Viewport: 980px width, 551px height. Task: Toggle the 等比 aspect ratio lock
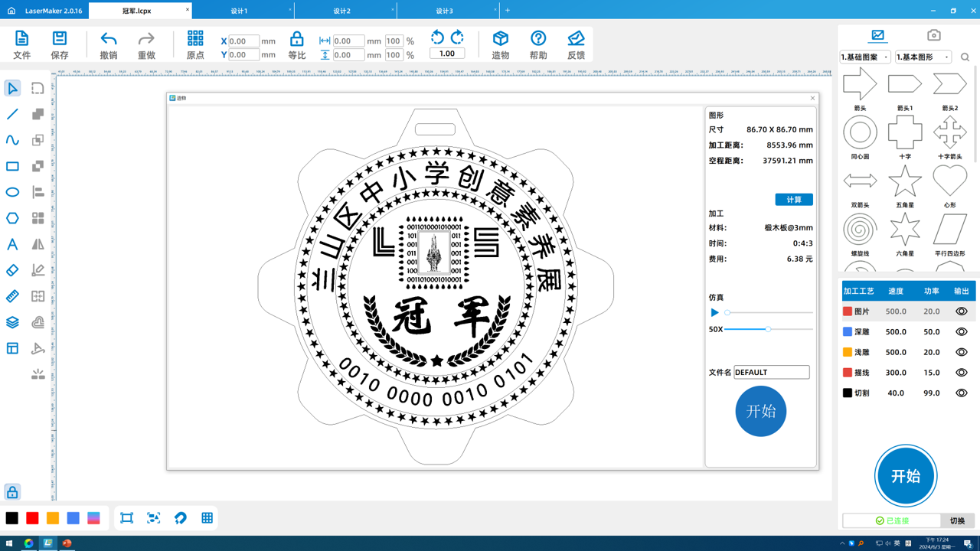point(297,39)
